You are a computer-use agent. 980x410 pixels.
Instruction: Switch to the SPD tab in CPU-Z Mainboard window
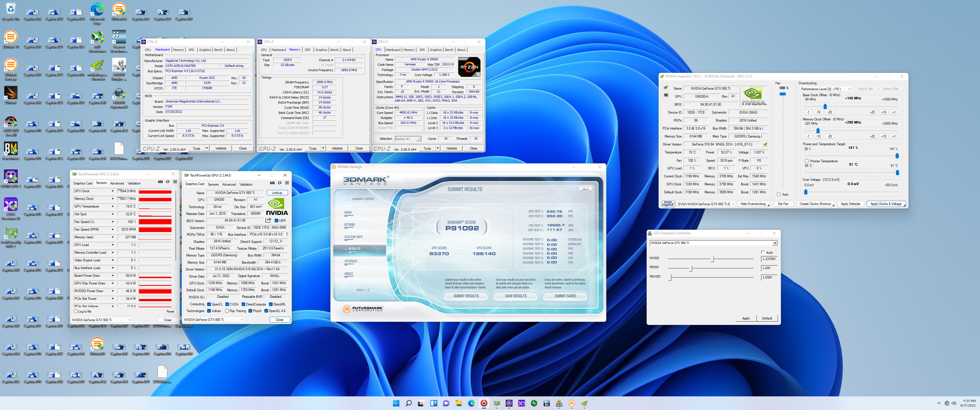pyautogui.click(x=191, y=50)
